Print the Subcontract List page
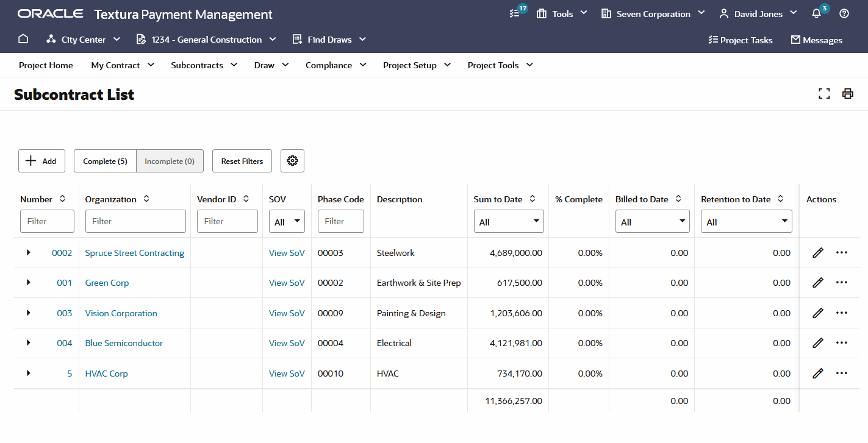This screenshot has width=868, height=443. (x=848, y=94)
